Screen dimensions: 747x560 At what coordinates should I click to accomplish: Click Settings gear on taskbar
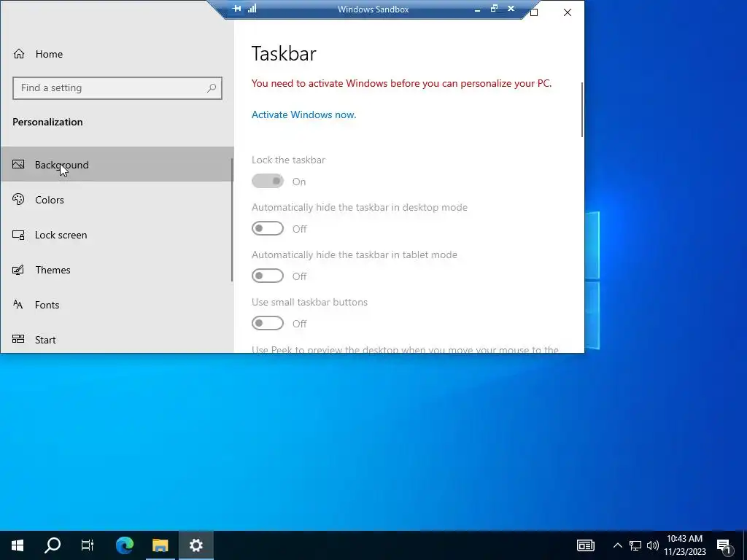196,545
